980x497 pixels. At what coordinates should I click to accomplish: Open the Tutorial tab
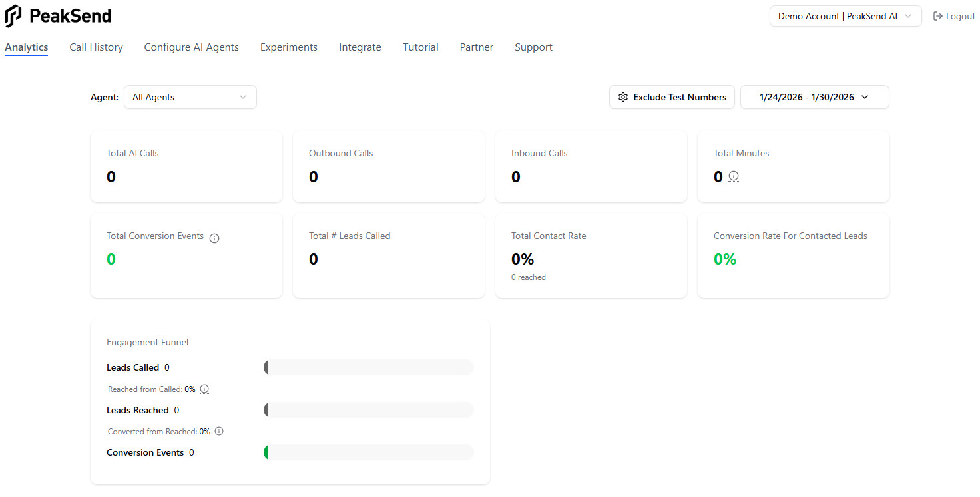[420, 47]
